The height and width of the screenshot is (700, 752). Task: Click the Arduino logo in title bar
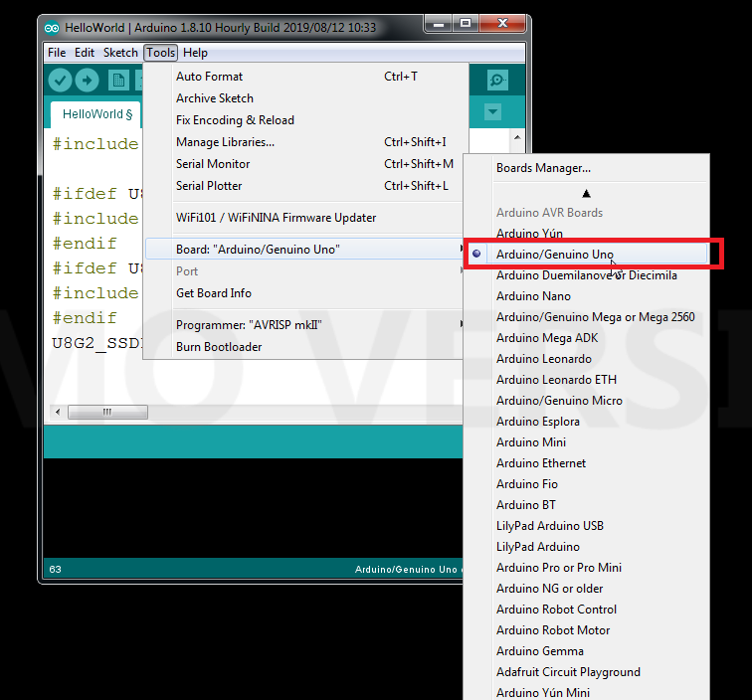[x=52, y=28]
